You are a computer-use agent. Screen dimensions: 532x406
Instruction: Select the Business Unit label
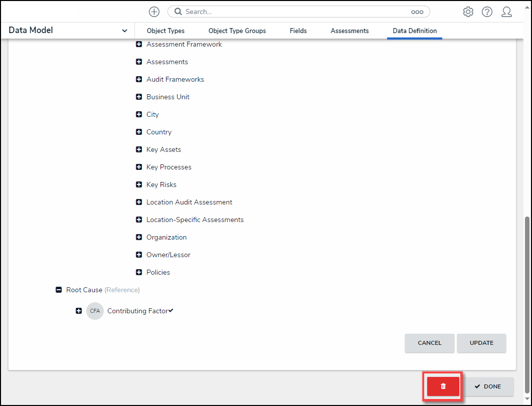click(x=168, y=97)
